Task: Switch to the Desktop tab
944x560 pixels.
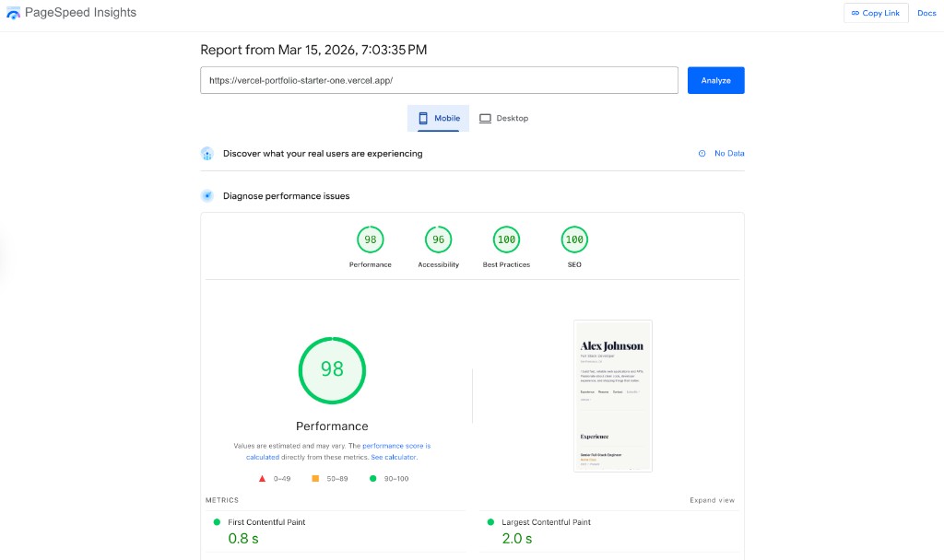Action: coord(504,118)
